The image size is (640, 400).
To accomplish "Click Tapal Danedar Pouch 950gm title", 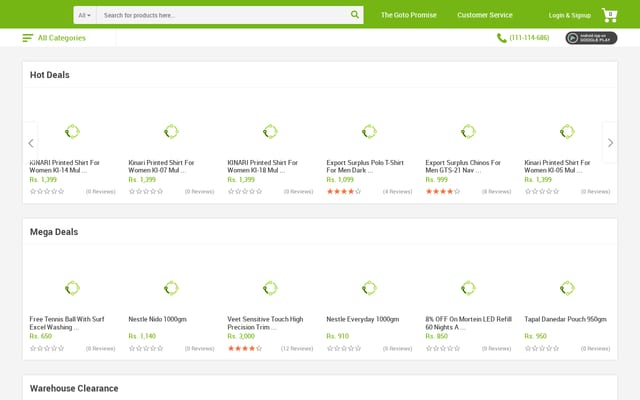I will pyautogui.click(x=565, y=319).
